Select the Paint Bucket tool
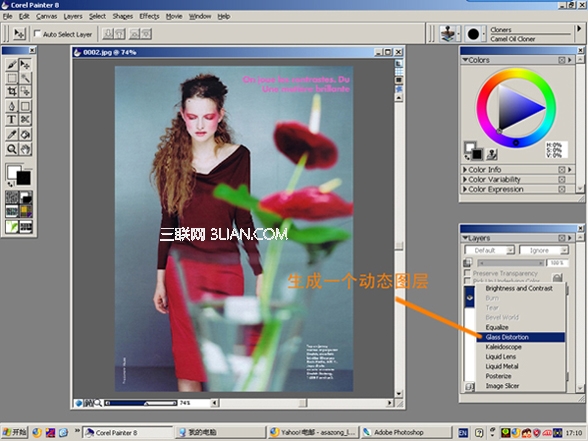Screen dimensions: 588x441 tap(25, 134)
